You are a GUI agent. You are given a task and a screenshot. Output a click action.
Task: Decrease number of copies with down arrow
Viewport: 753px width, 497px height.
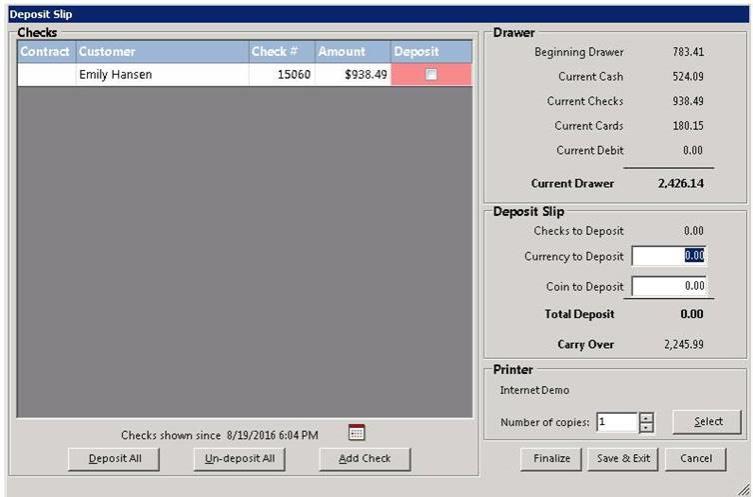tap(646, 428)
